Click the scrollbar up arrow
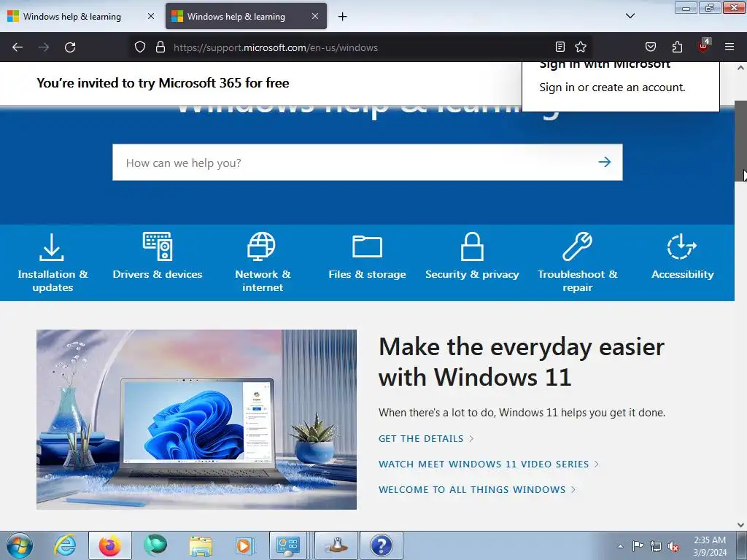This screenshot has height=560, width=747. (740, 68)
